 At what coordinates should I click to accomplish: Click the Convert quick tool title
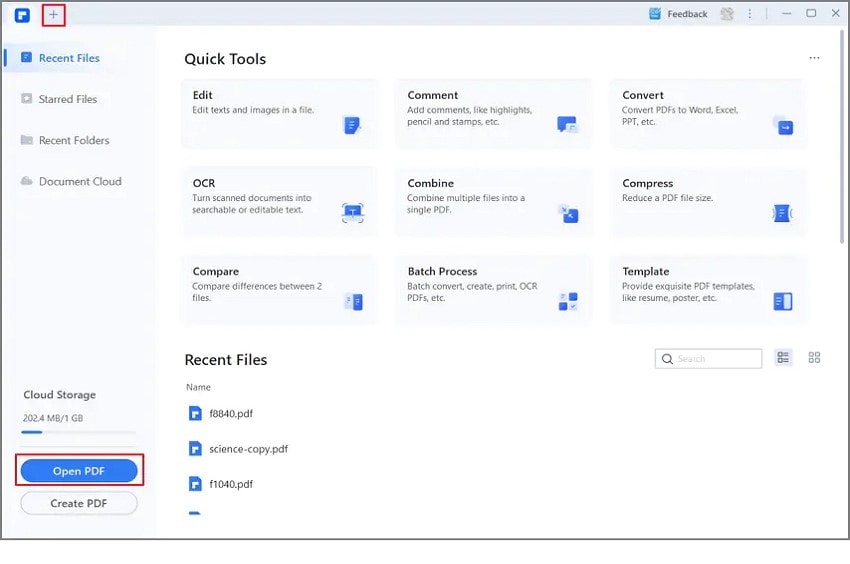click(x=643, y=95)
